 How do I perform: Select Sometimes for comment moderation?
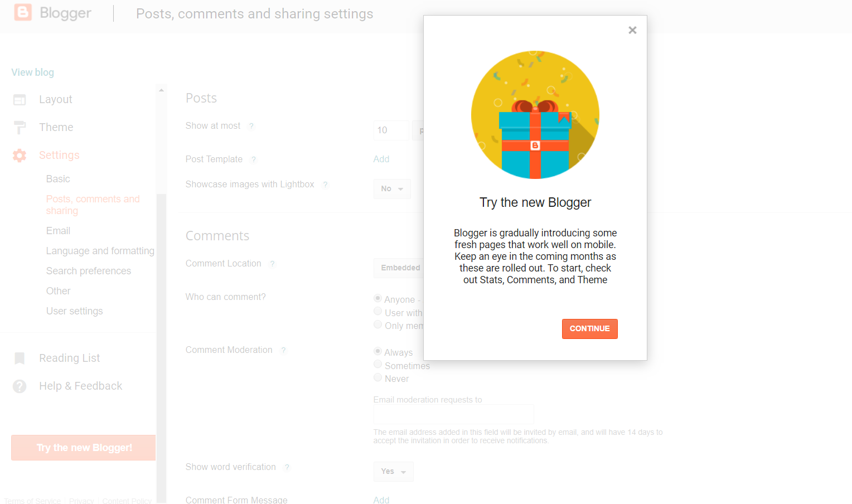pos(377,365)
